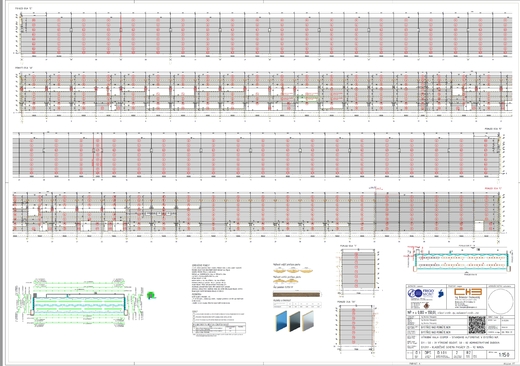Click the lower small gable elevation view
This screenshot has width=520, height=366.
click(356, 327)
